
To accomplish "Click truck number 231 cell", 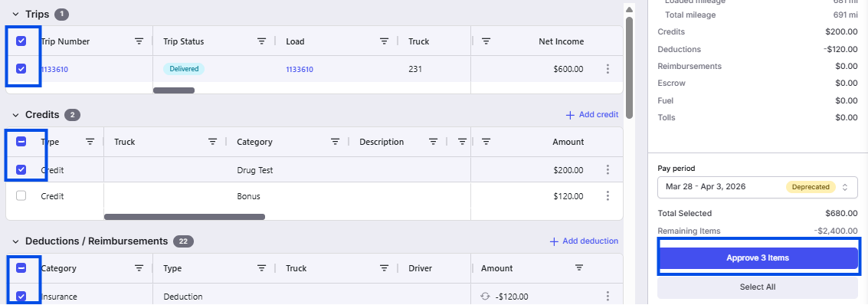I will point(415,69).
